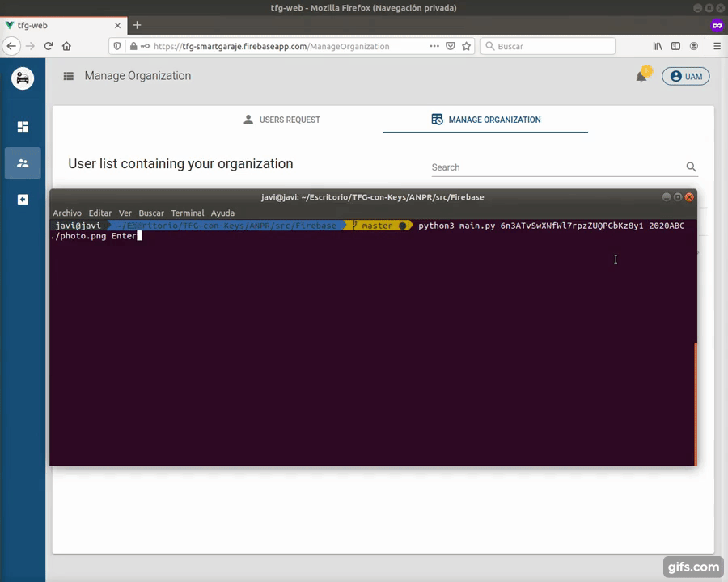Open the Terminal menu in terminal

point(187,213)
